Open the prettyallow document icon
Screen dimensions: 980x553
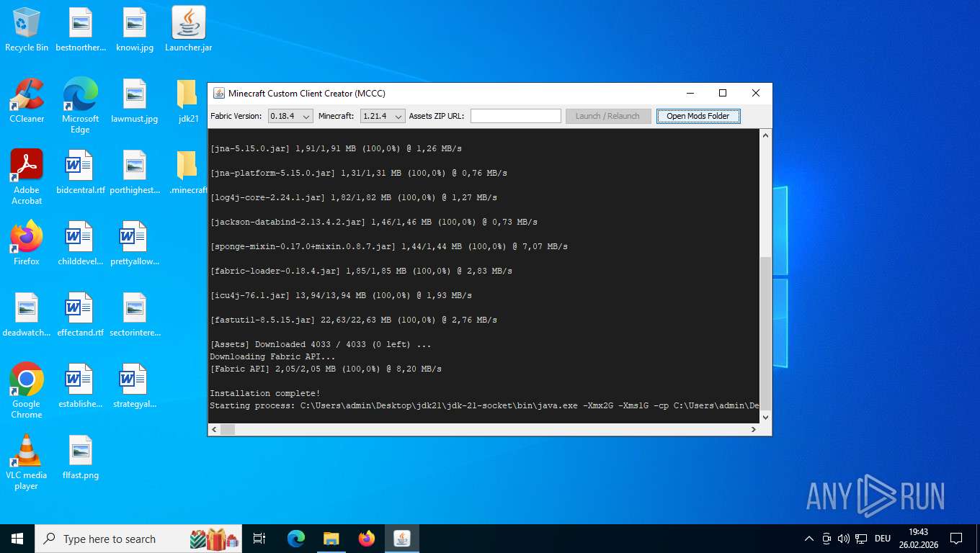tap(135, 243)
